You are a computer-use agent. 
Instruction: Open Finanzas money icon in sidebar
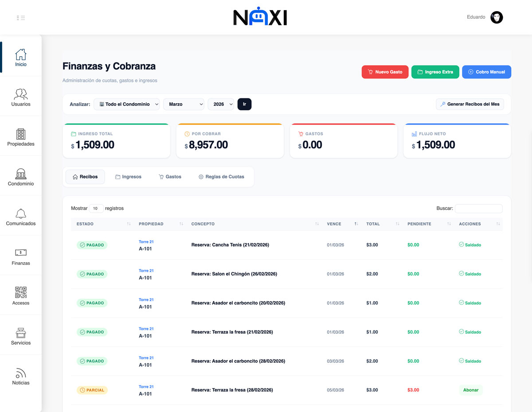point(21,253)
